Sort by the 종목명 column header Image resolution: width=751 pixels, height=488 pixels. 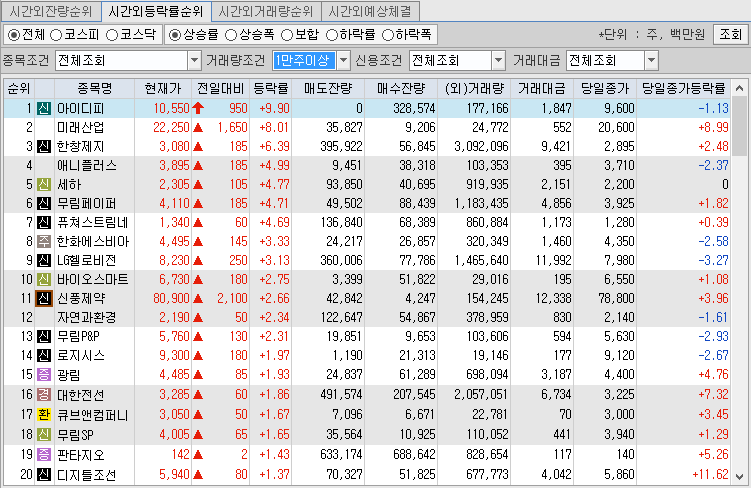click(x=94, y=89)
